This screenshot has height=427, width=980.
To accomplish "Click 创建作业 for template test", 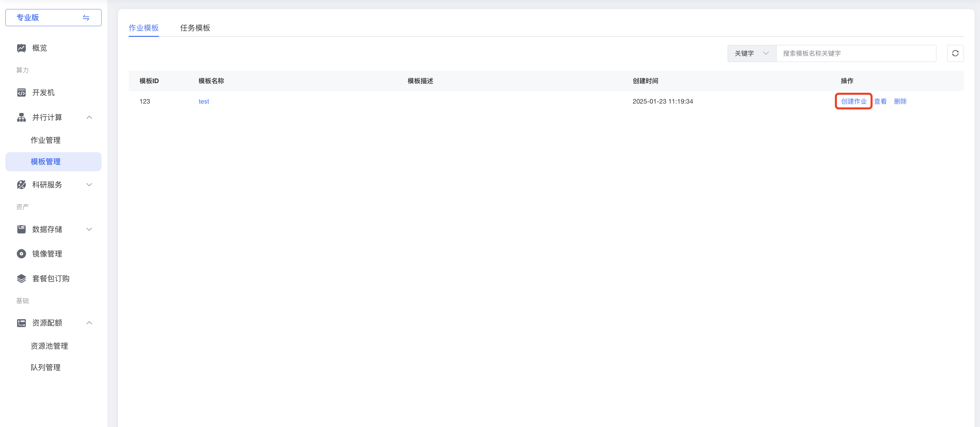I will [x=854, y=101].
